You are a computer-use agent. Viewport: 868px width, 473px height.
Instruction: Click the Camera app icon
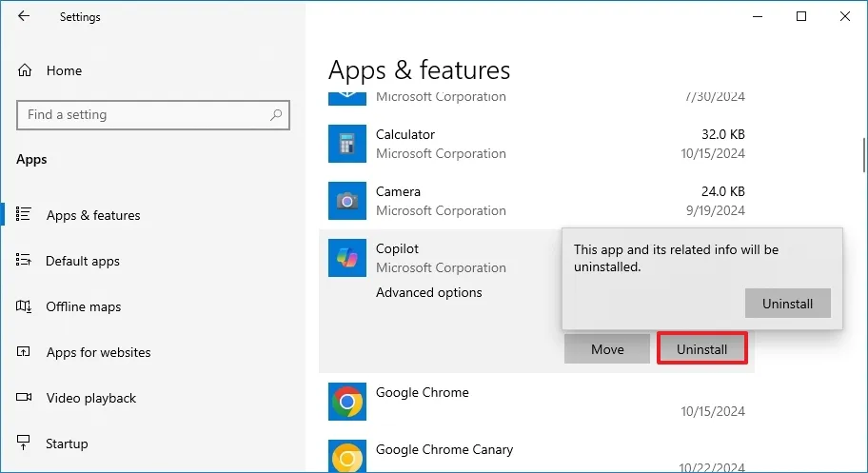[347, 201]
